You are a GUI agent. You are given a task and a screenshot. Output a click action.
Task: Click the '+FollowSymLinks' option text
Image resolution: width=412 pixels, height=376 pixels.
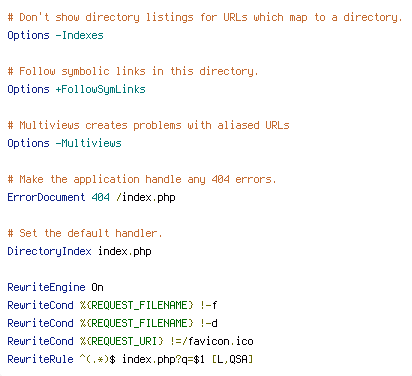(x=100, y=89)
